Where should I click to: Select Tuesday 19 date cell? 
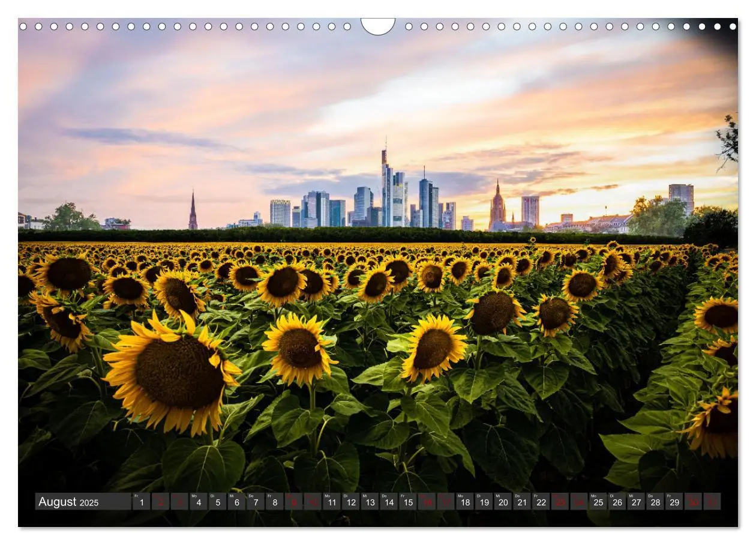pyautogui.click(x=484, y=502)
